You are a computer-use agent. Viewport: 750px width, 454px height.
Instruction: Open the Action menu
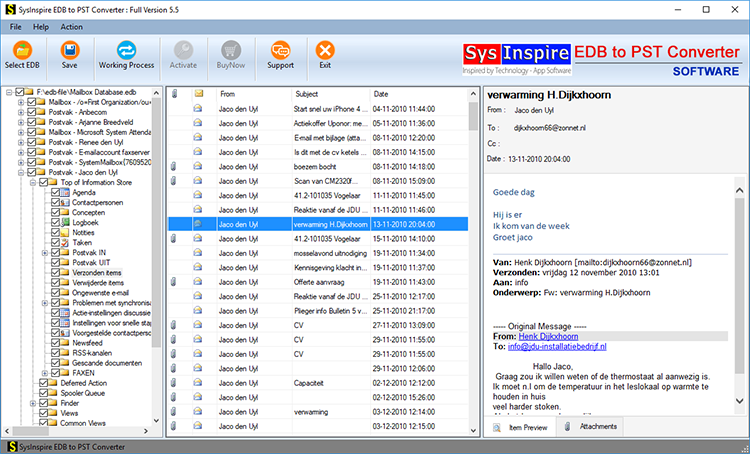(72, 27)
